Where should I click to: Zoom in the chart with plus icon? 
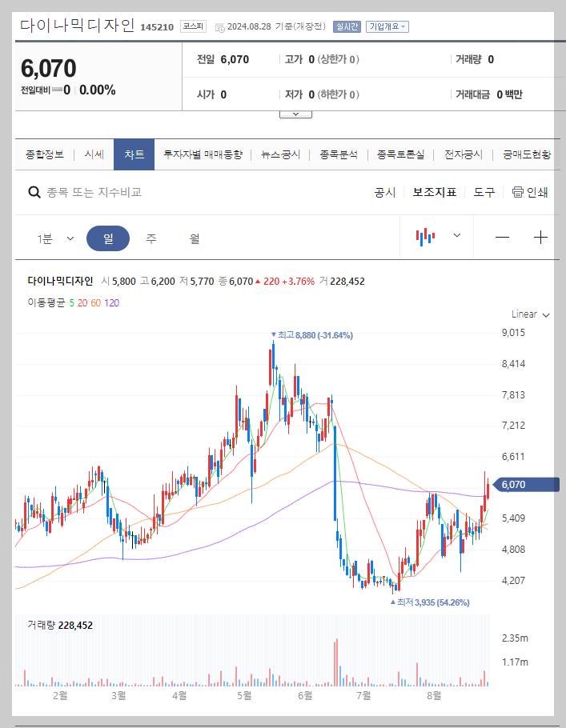coord(541,238)
